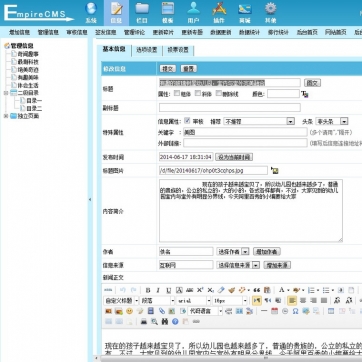Select 最新科技 in the sidebar tree

click(x=28, y=62)
